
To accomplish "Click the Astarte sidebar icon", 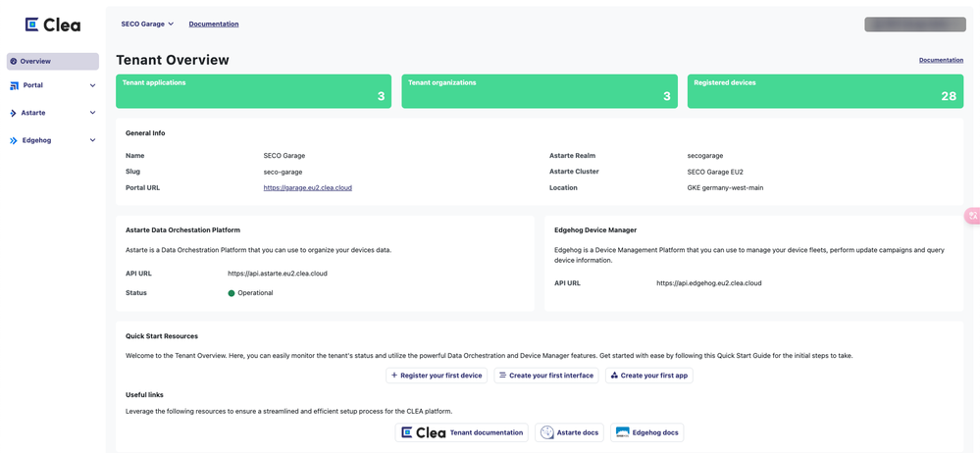I will coord(14,114).
